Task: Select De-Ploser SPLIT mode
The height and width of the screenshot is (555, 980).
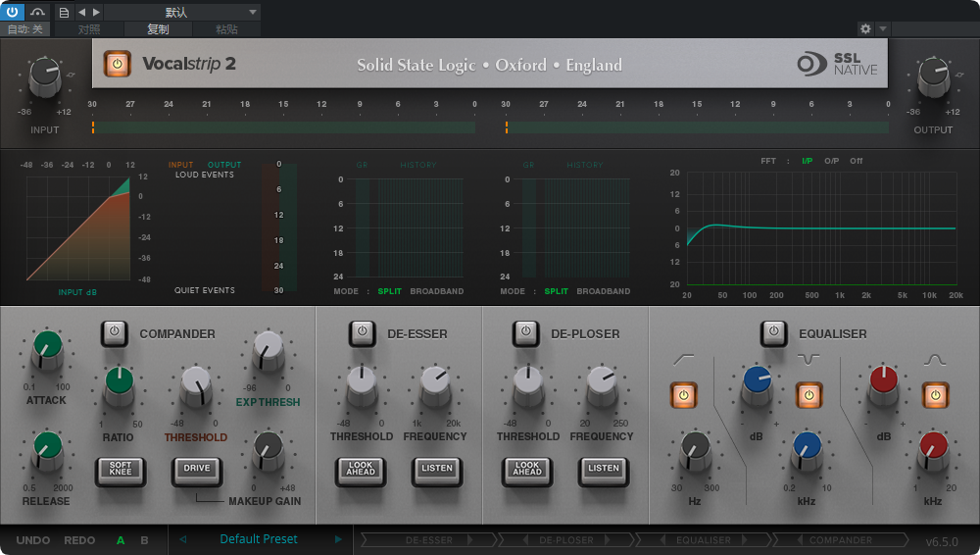Action: (x=556, y=291)
